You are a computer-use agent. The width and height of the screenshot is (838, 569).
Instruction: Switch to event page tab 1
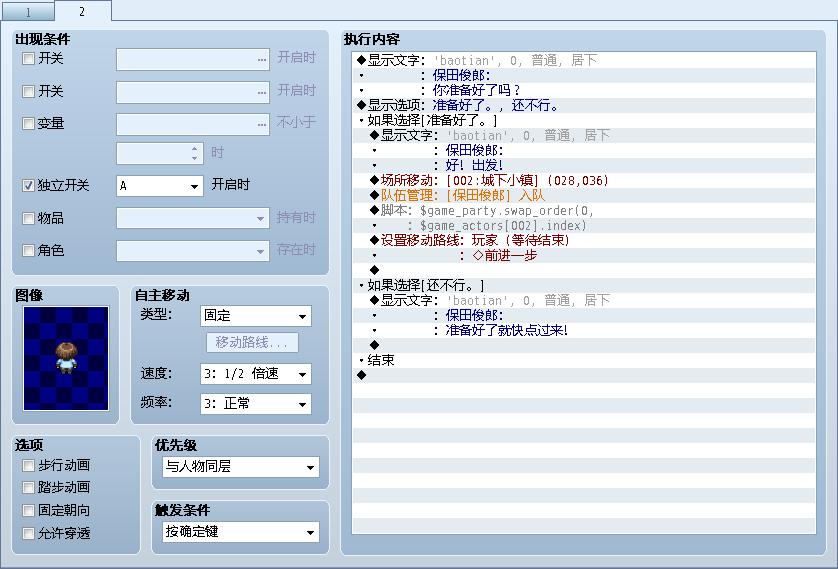tap(28, 12)
